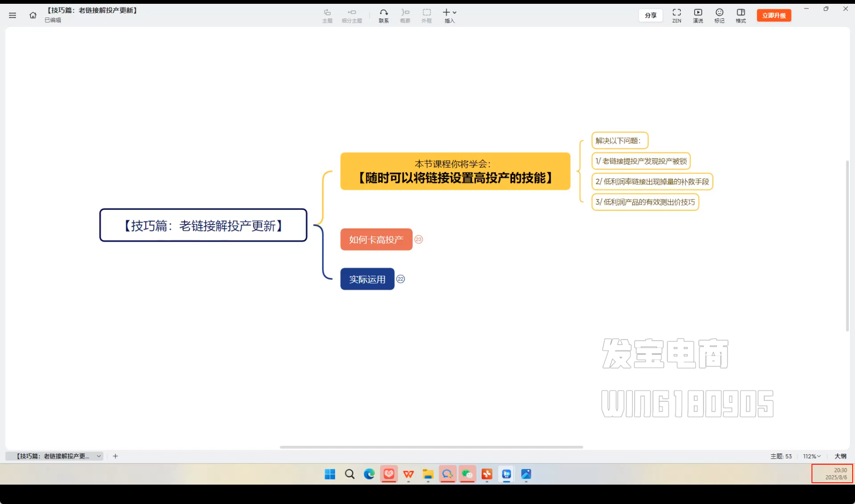This screenshot has height=504, width=855.
Task: Open WeChat from the taskbar
Action: point(467,474)
